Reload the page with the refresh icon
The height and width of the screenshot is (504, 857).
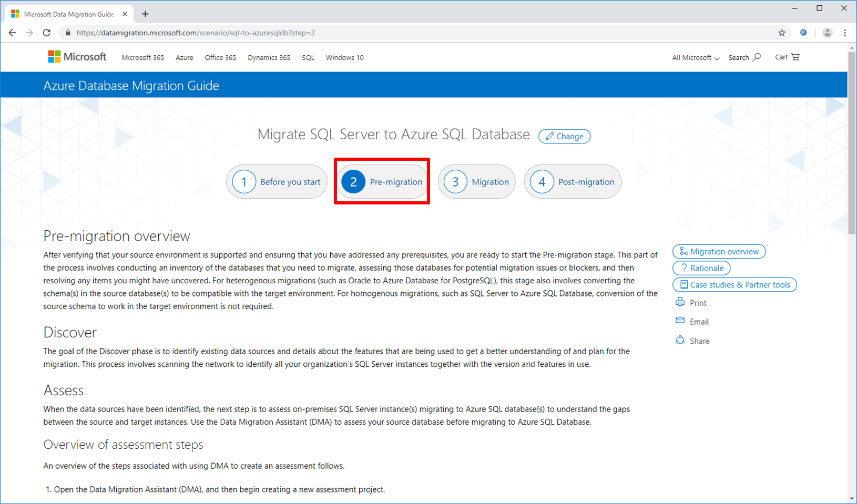pos(47,33)
